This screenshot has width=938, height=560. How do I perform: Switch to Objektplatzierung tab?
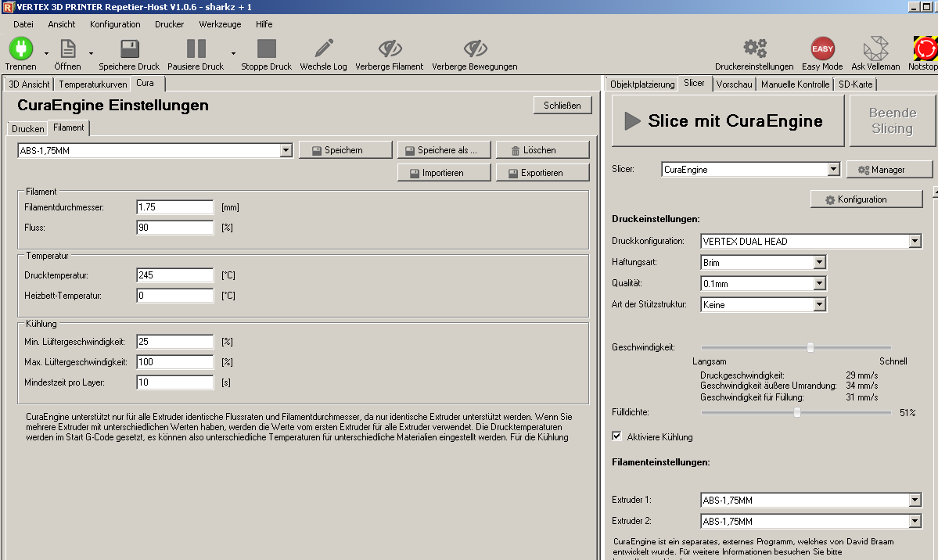[642, 84]
